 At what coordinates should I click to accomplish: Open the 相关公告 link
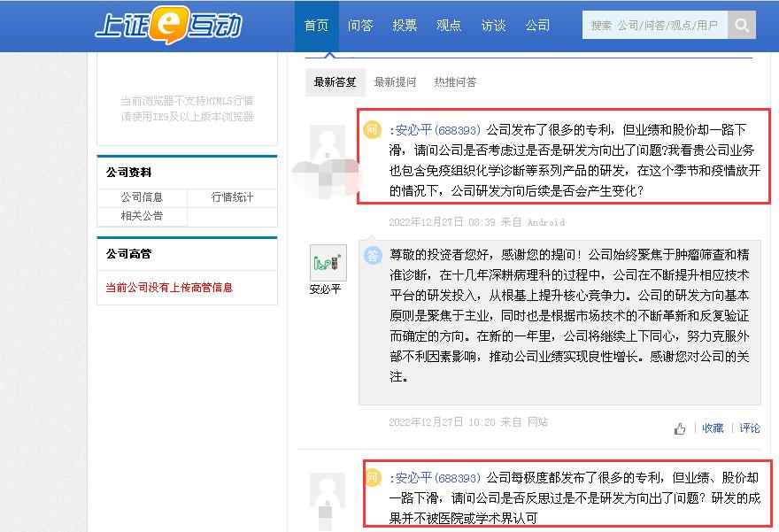143,216
